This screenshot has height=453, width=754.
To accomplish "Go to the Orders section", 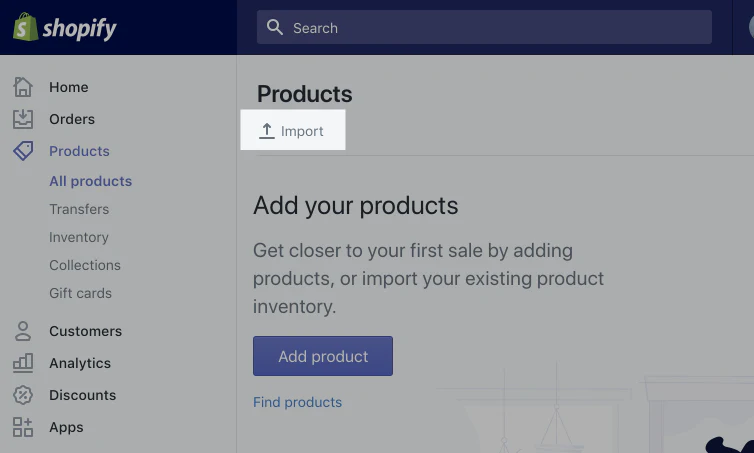I will [x=72, y=119].
